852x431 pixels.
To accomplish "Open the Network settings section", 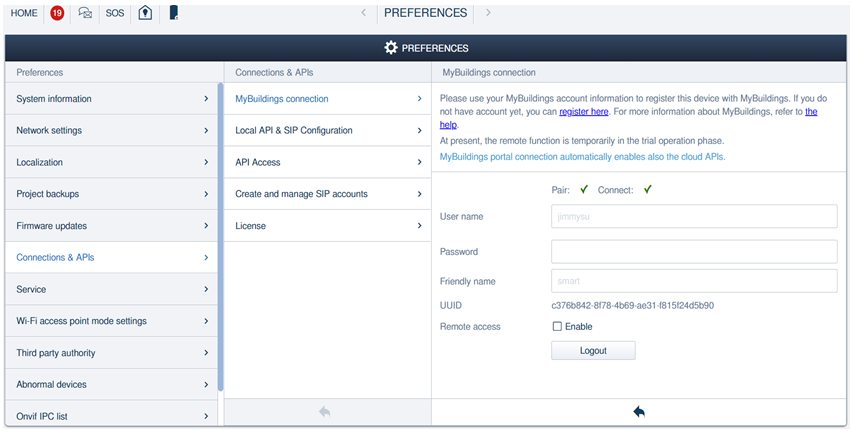I will pos(112,131).
